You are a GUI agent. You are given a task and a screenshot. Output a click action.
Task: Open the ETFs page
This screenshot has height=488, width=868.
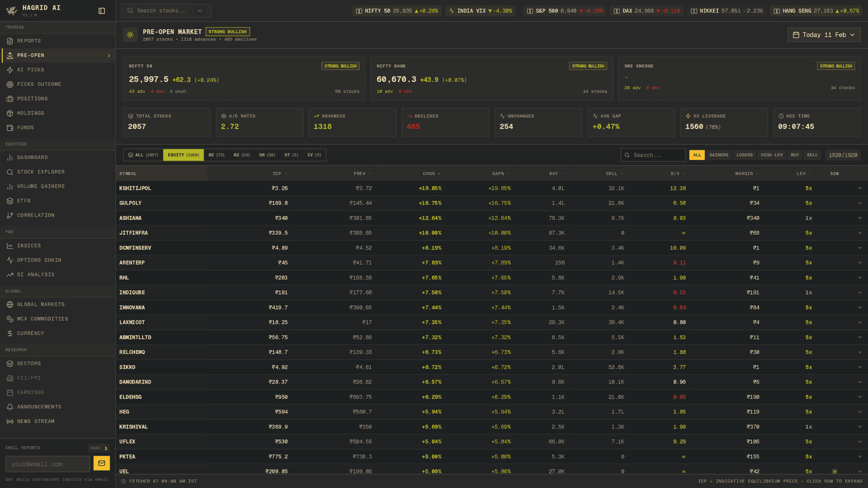[x=58, y=201]
